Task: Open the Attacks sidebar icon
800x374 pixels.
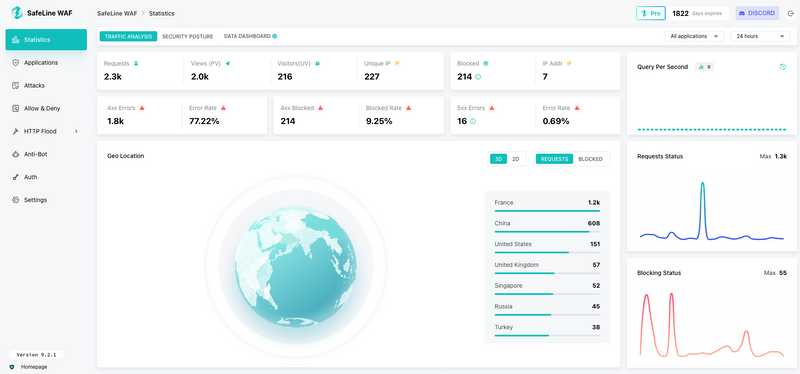Action: click(15, 85)
